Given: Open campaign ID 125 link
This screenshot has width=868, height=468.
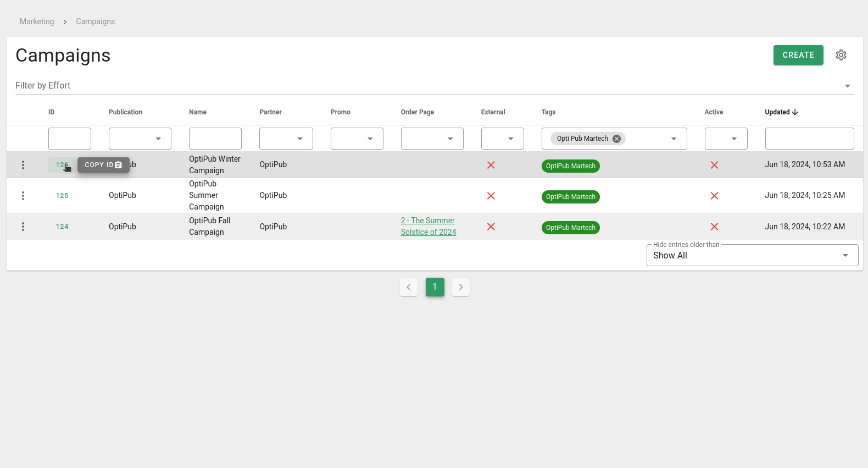Looking at the screenshot, I should (x=62, y=196).
